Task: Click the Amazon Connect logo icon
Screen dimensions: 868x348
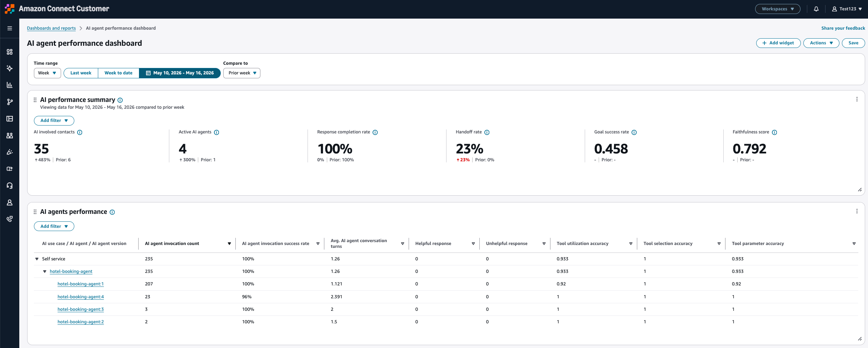Action: coord(10,9)
